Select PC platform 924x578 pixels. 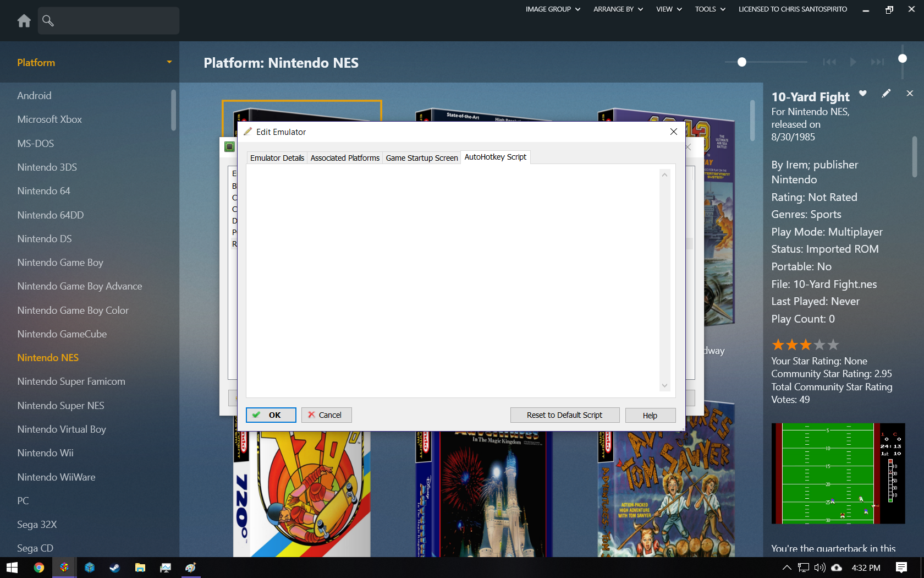click(x=23, y=501)
